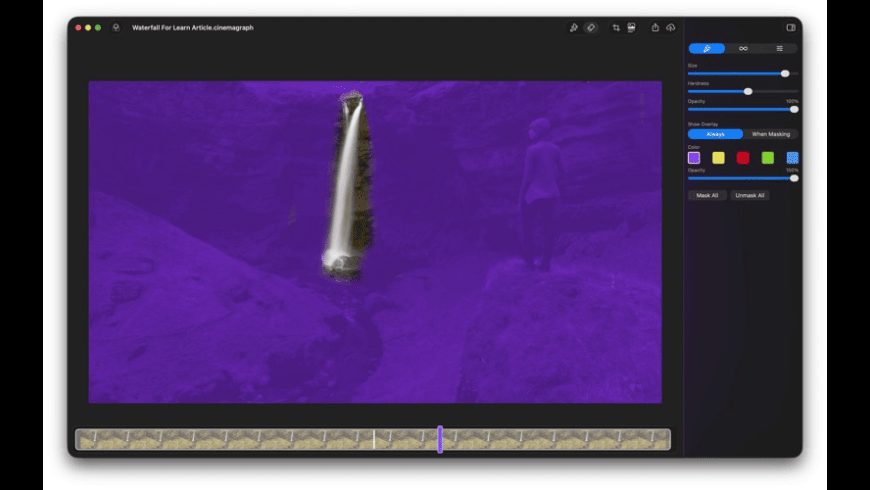The width and height of the screenshot is (870, 490).
Task: Open the share export menu
Action: [655, 28]
